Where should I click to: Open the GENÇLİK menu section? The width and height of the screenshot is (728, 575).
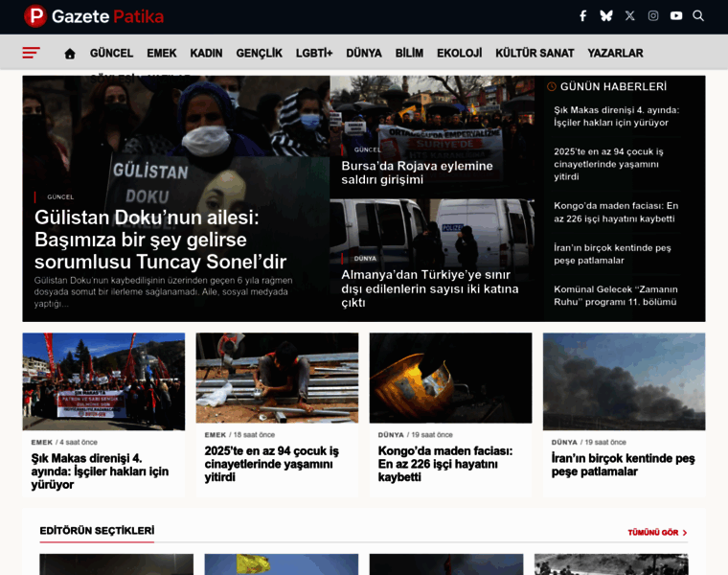(x=259, y=54)
